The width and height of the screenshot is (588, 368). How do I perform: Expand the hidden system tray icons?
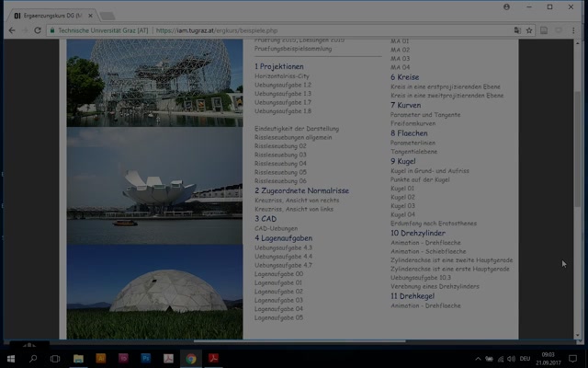pos(477,358)
